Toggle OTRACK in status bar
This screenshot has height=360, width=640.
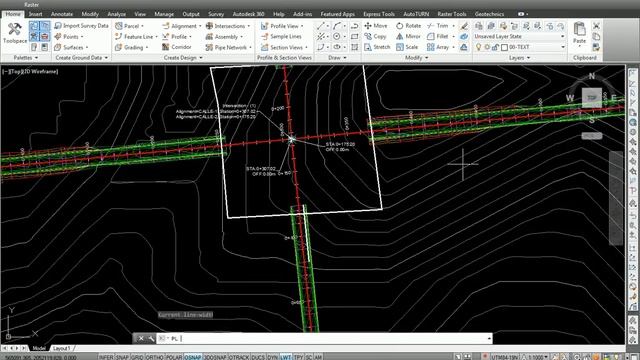pos(239,357)
